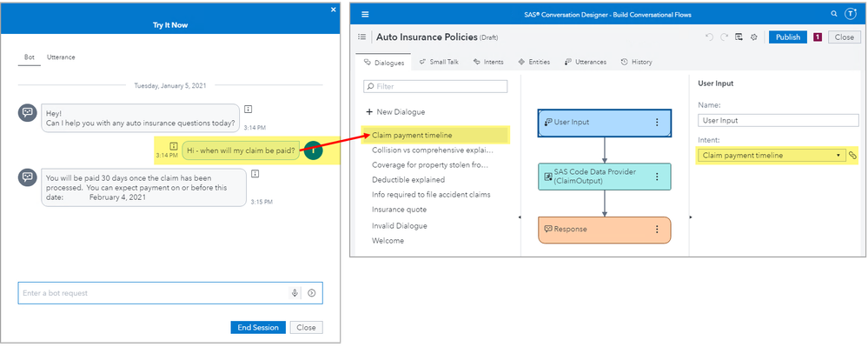Select the Collision vs comprehensive dialogue
The height and width of the screenshot is (347, 868).
[433, 150]
